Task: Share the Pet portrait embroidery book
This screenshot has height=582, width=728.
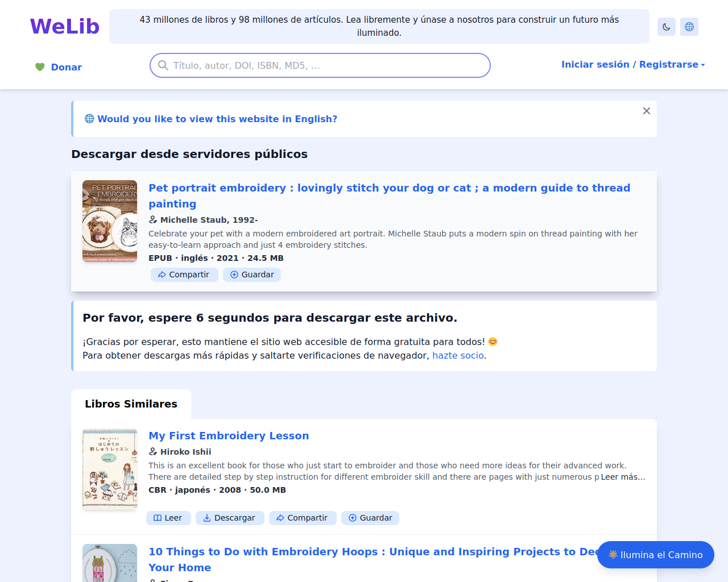Action: (x=184, y=275)
